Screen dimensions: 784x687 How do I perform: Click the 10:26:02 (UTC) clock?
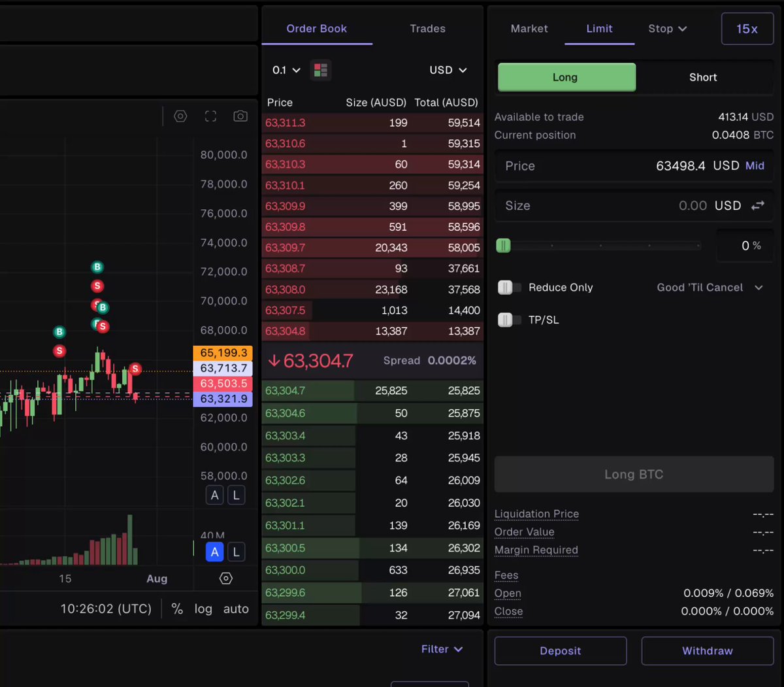tap(106, 609)
